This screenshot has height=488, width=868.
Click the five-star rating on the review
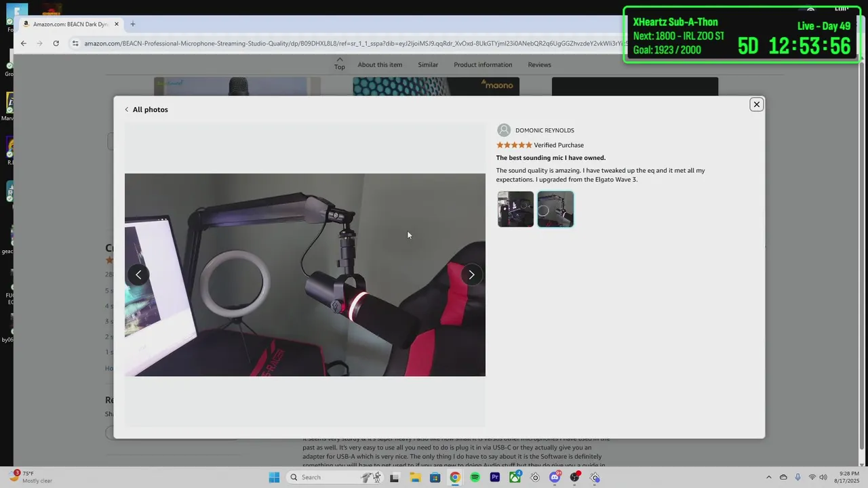click(x=514, y=145)
